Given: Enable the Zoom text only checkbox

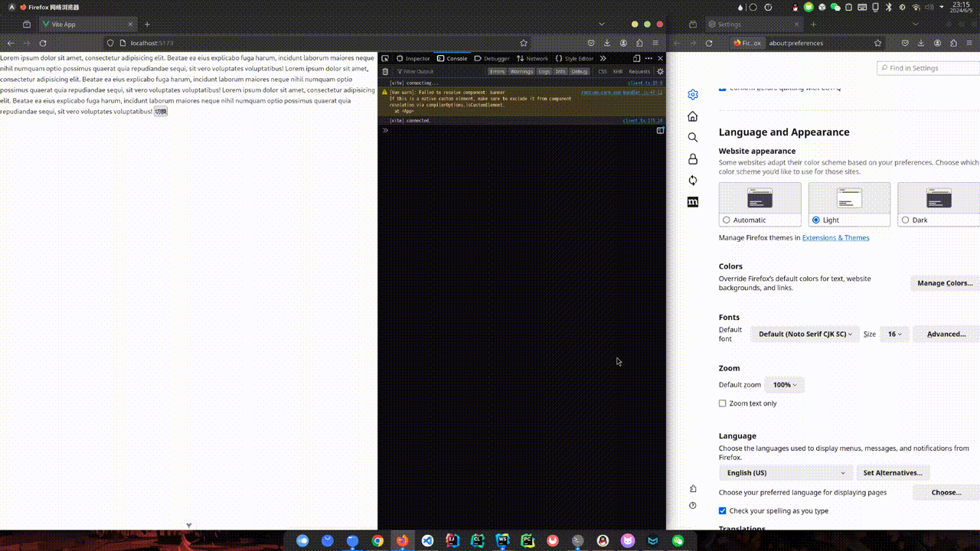Looking at the screenshot, I should pos(723,403).
